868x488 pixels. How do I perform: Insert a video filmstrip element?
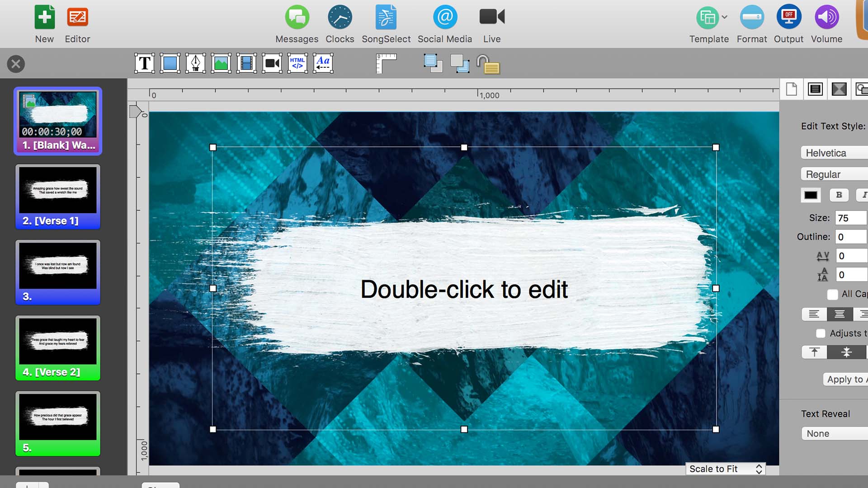pos(246,63)
